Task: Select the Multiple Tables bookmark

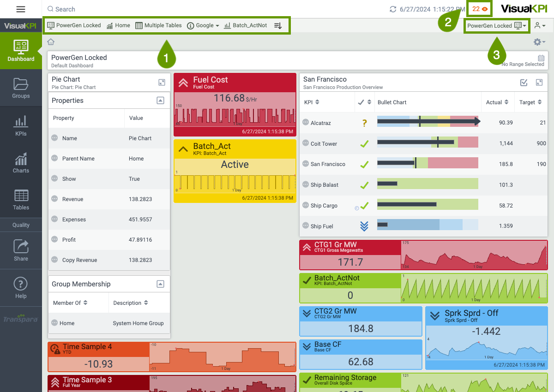Action: pos(158,25)
